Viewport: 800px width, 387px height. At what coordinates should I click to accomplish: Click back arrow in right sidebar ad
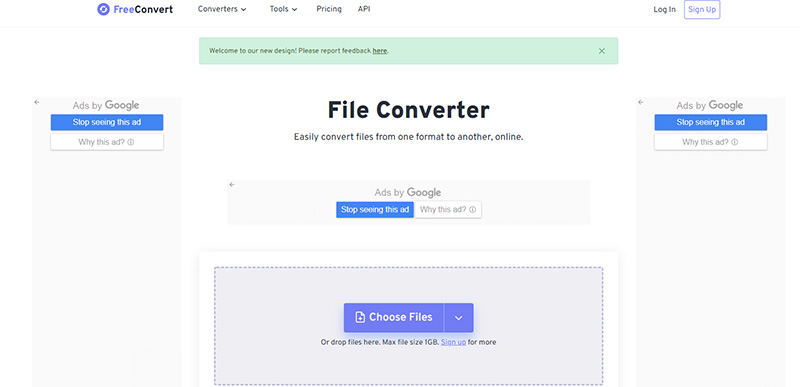(641, 102)
